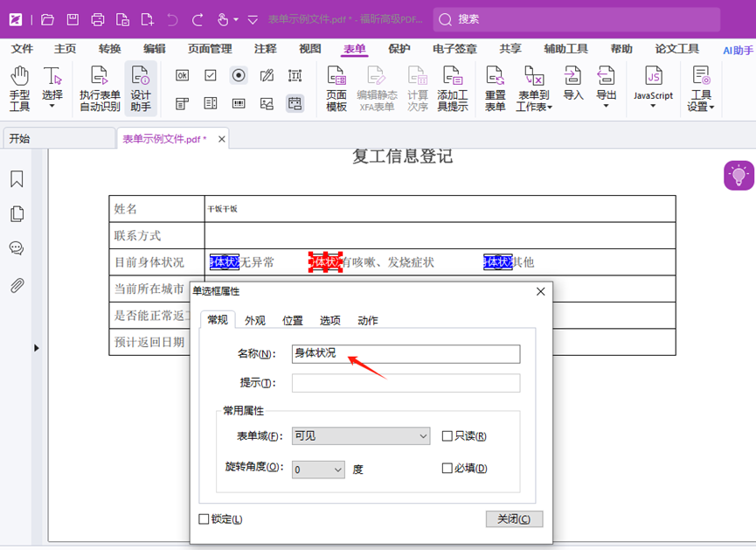
Task: Open the 旋转角度 dropdown
Action: click(x=318, y=470)
